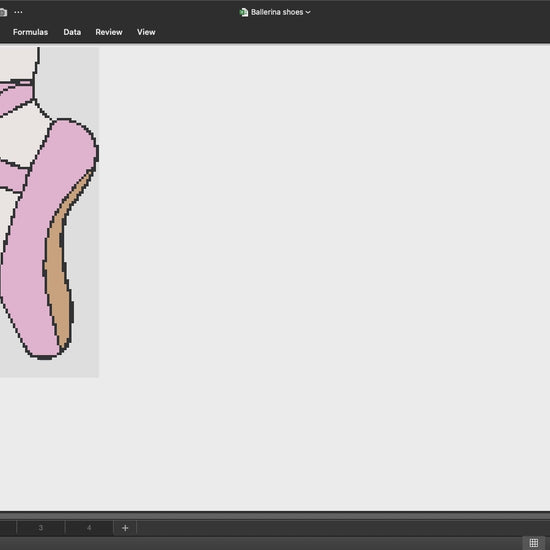Open the Data ribbon tab
The height and width of the screenshot is (550, 550).
[72, 32]
